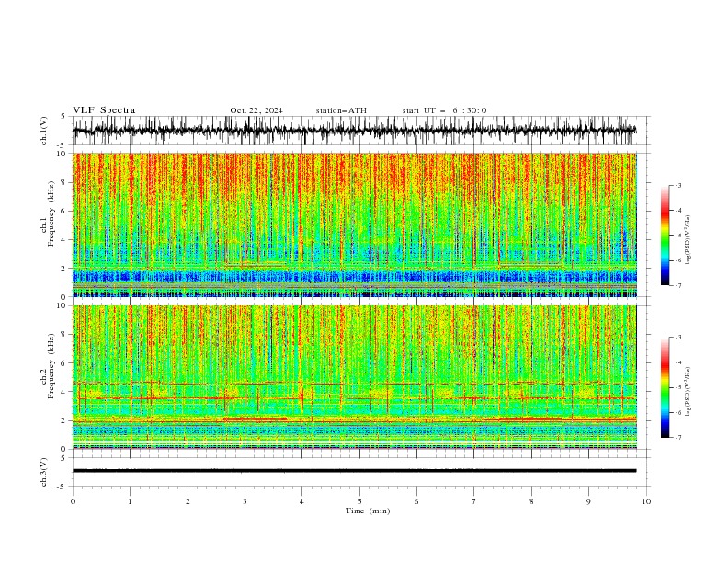Pick the ch.1 PSD color bar

click(665, 236)
